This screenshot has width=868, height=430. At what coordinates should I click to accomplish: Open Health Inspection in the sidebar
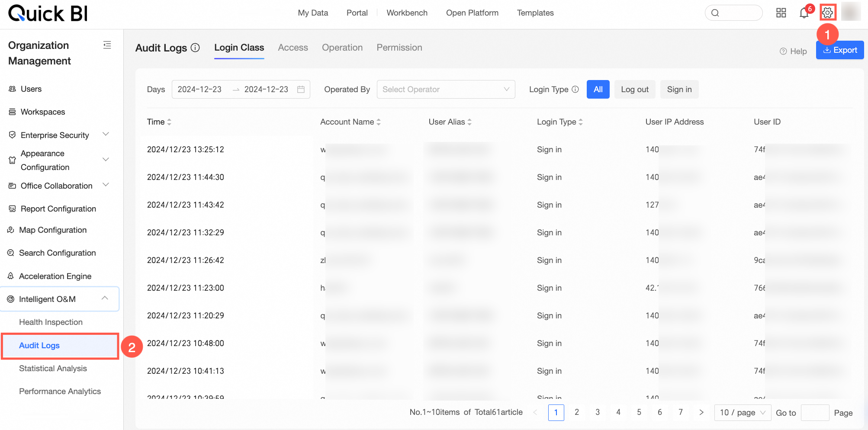51,322
